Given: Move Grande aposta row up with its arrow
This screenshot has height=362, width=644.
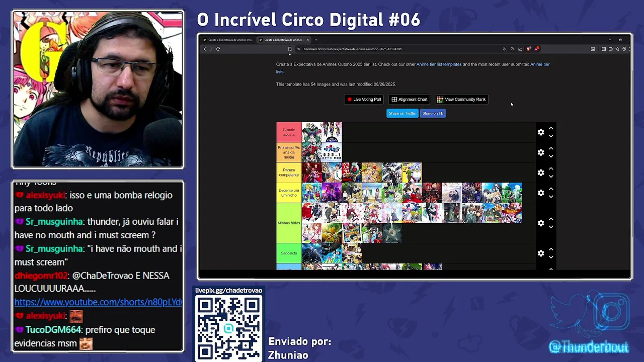Looking at the screenshot, I should click(551, 128).
